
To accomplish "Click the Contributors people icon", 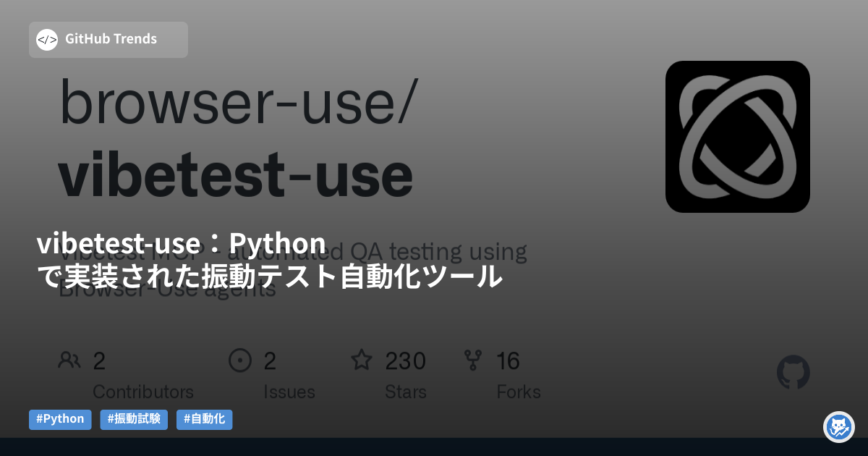I will [69, 360].
